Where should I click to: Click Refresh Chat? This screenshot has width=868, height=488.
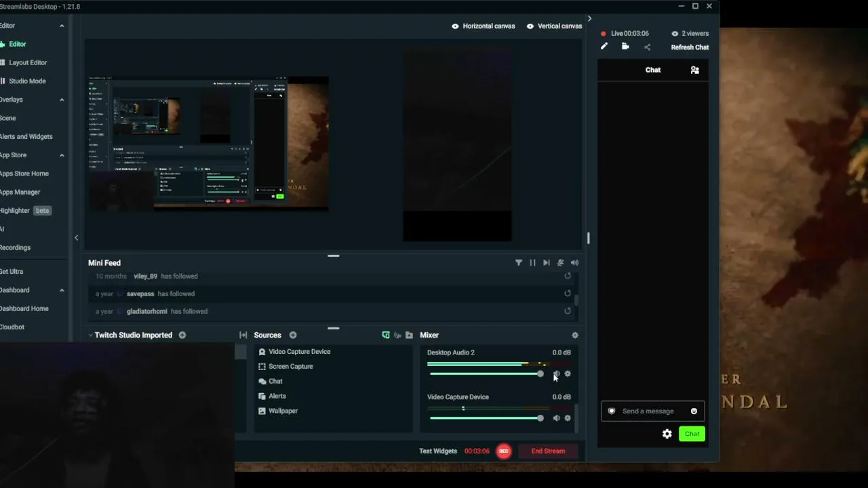[690, 47]
